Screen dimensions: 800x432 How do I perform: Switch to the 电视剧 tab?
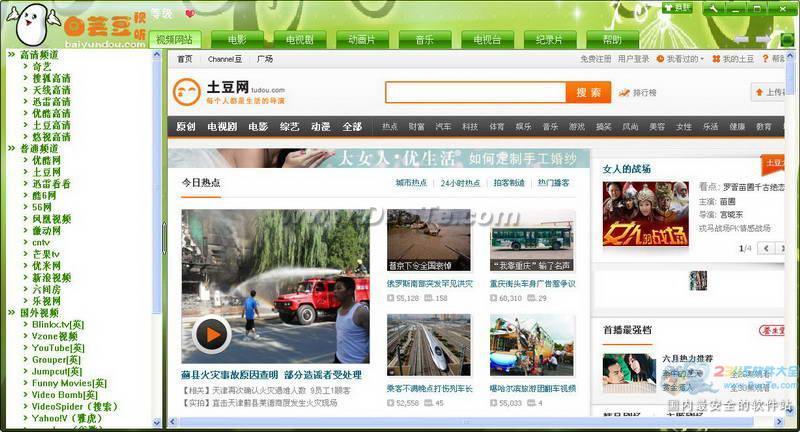point(299,39)
